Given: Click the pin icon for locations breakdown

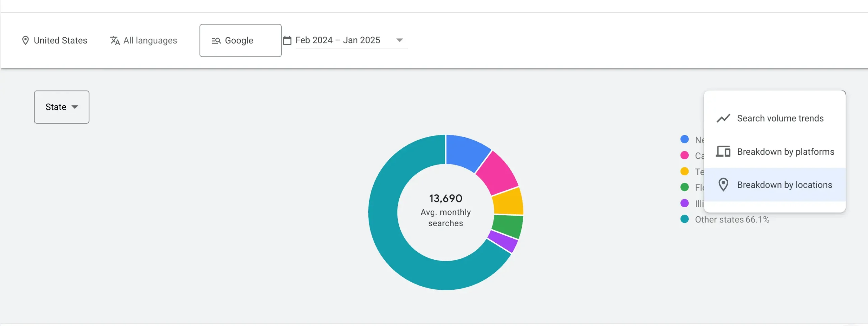Looking at the screenshot, I should pyautogui.click(x=723, y=185).
